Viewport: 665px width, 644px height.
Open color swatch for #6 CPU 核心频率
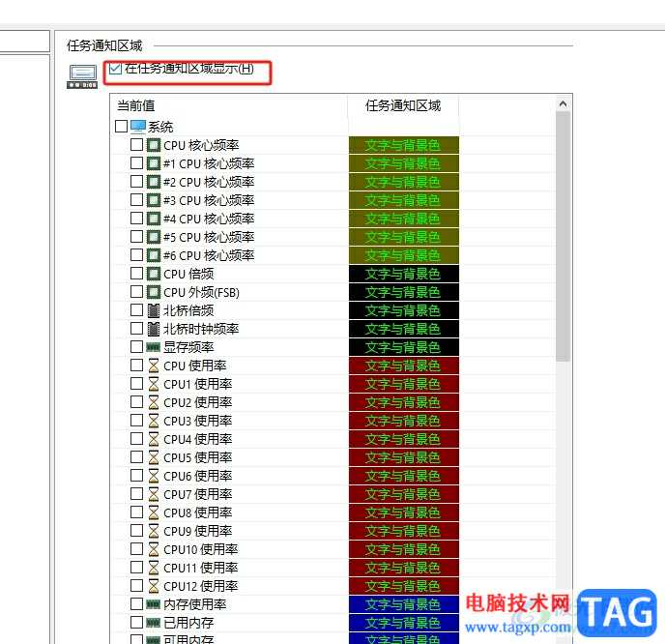pos(404,255)
